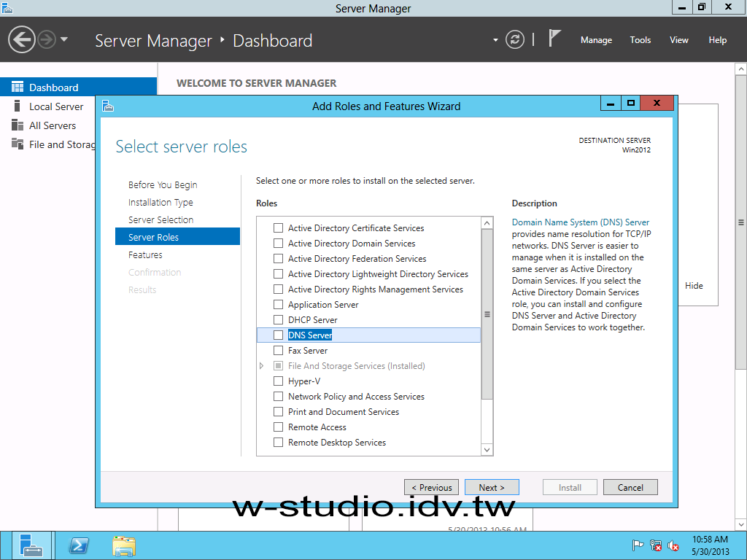The height and width of the screenshot is (560, 747).
Task: Open the View menu
Action: (679, 40)
